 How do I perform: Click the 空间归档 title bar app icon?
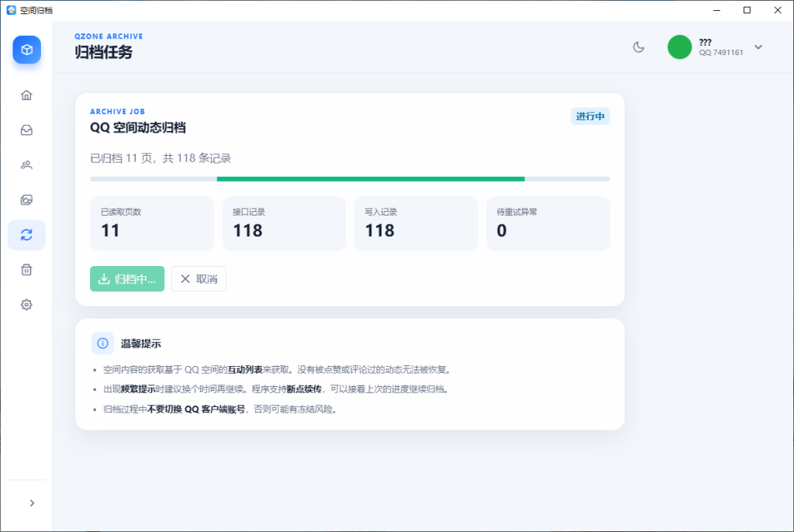tap(11, 10)
